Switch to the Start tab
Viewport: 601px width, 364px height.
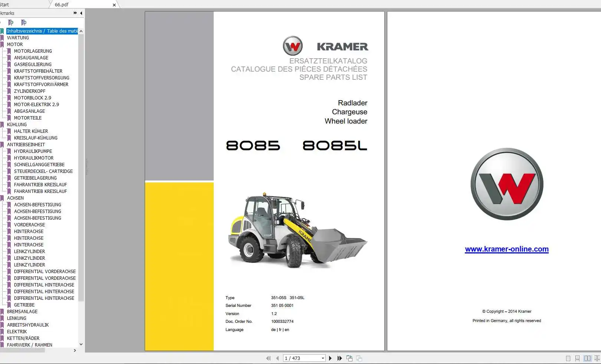[x=4, y=4]
